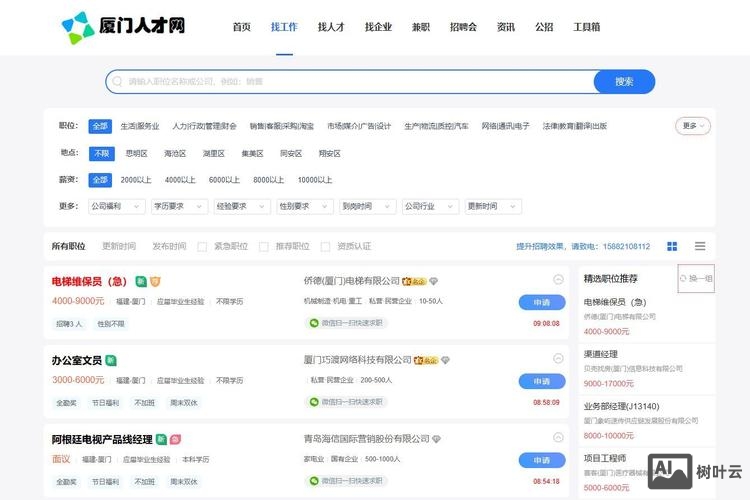Screen dimensions: 750x500
Task: Click the green 新 badge beside 办公室文员
Action: (x=111, y=360)
